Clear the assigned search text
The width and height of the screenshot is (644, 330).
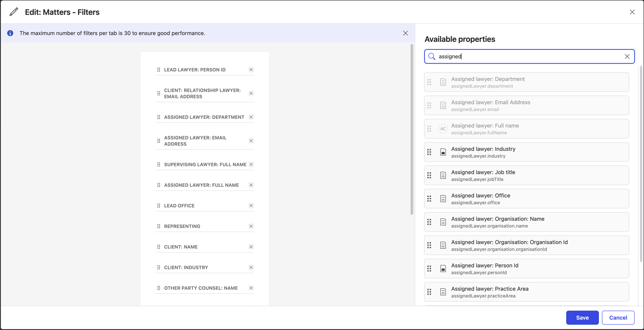coord(627,56)
